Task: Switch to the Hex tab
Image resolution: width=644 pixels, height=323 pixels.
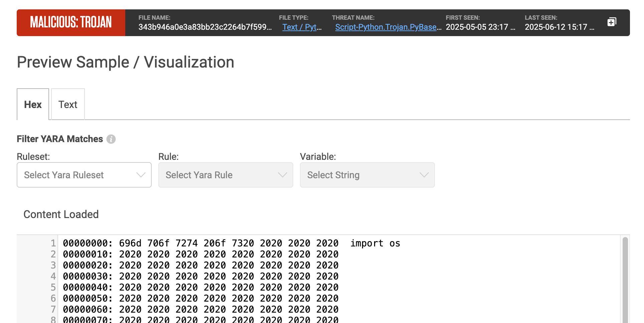Action: 33,104
